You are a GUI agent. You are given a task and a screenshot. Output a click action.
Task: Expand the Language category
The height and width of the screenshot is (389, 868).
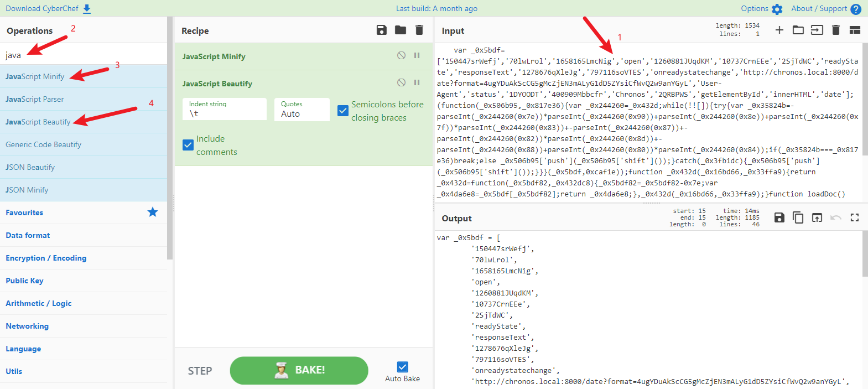pos(83,349)
